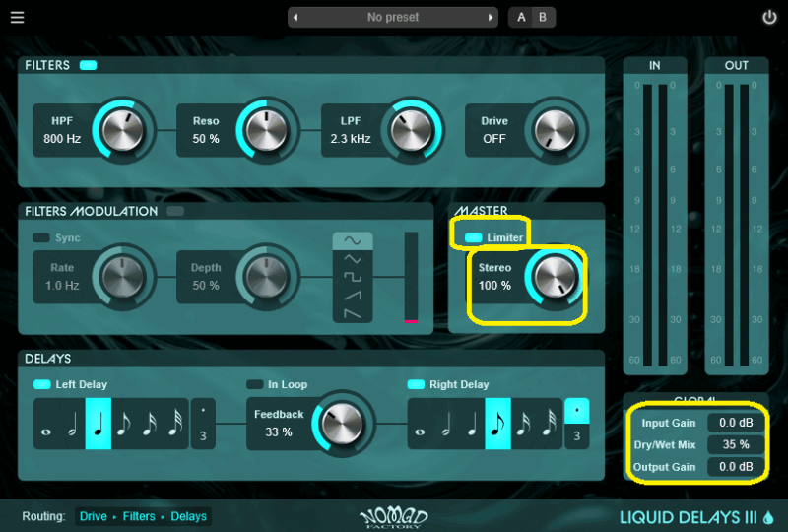This screenshot has width=788, height=532.
Task: Open the hamburger main menu
Action: (17, 17)
